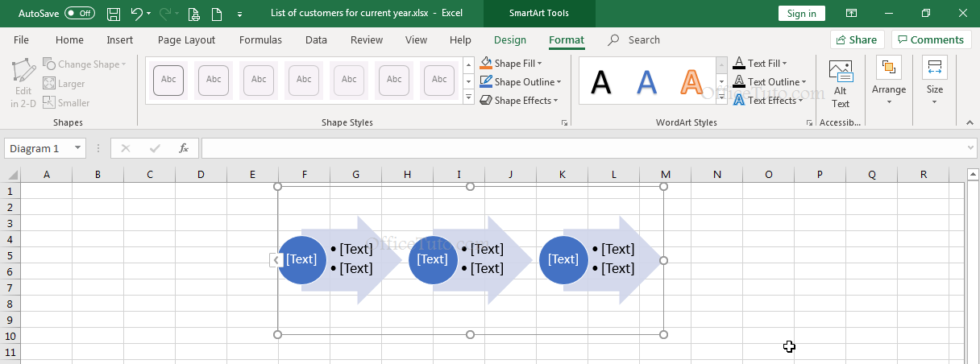Click the Undo arrow icon
The width and height of the screenshot is (980, 364).
[x=136, y=14]
